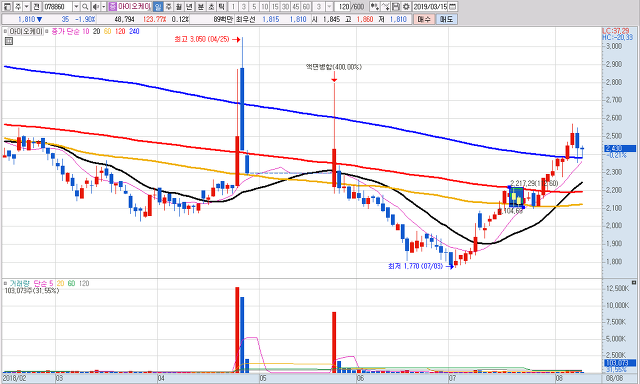Open chart settings gear icon
The height and width of the screenshot is (384, 640).
(x=406, y=7)
